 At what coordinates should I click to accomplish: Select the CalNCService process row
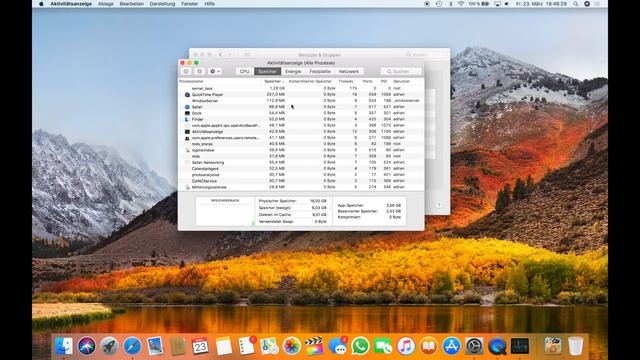[301, 181]
